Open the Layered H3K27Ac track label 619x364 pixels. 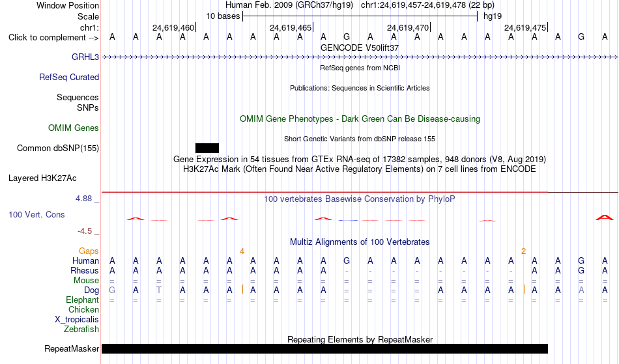(x=42, y=178)
